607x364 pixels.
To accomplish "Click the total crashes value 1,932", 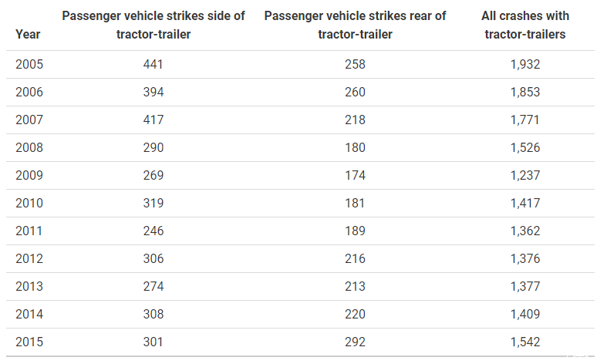I will (x=525, y=65).
